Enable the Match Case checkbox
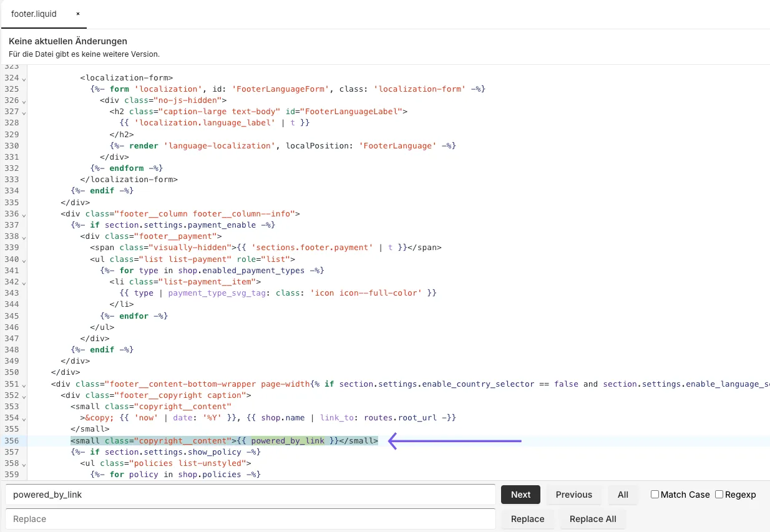770x532 pixels. 655,494
